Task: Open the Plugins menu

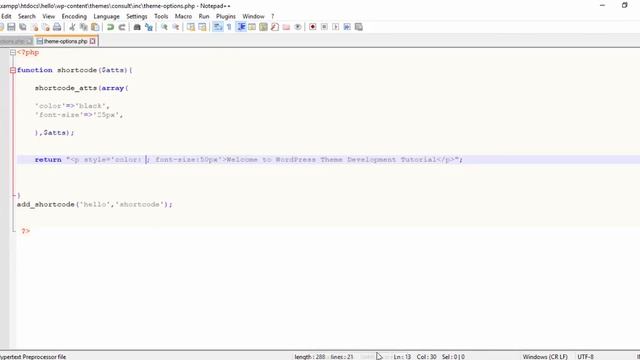Action: pyautogui.click(x=226, y=16)
